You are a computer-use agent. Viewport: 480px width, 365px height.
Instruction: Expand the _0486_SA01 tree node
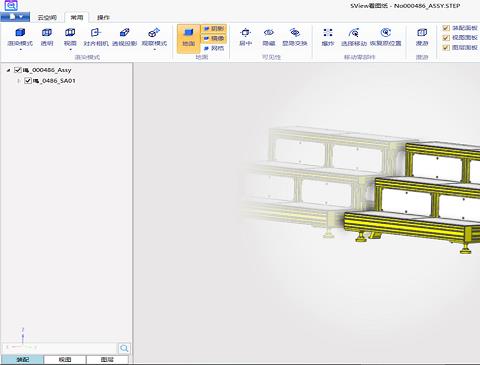coord(19,81)
